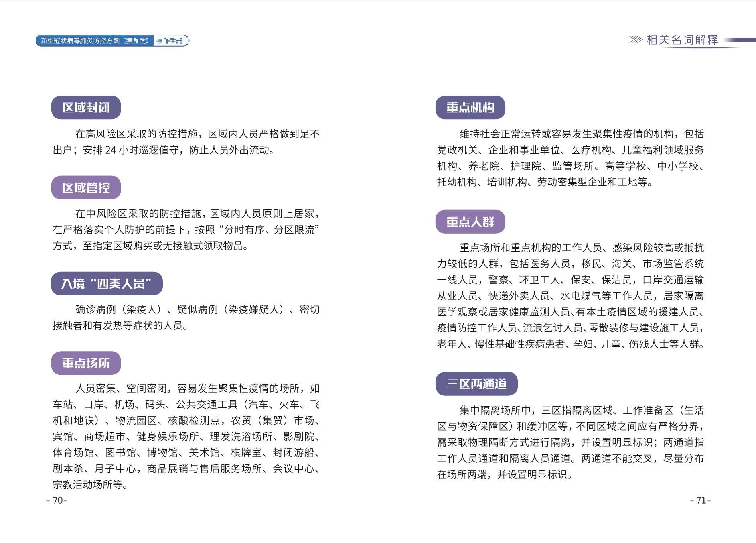This screenshot has width=756, height=543.
Task: Click the paragraph describing 区域管控 measures
Action: pyautogui.click(x=186, y=230)
